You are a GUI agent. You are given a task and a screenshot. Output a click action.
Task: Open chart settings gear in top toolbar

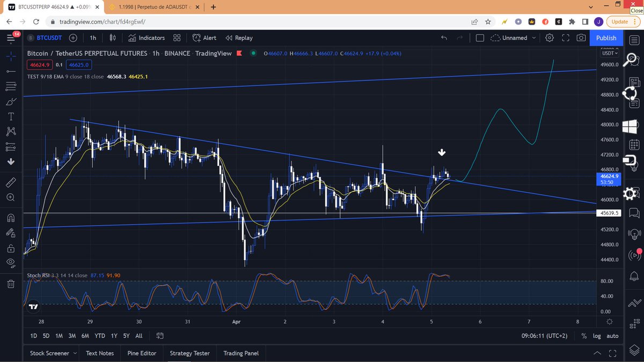[550, 38]
